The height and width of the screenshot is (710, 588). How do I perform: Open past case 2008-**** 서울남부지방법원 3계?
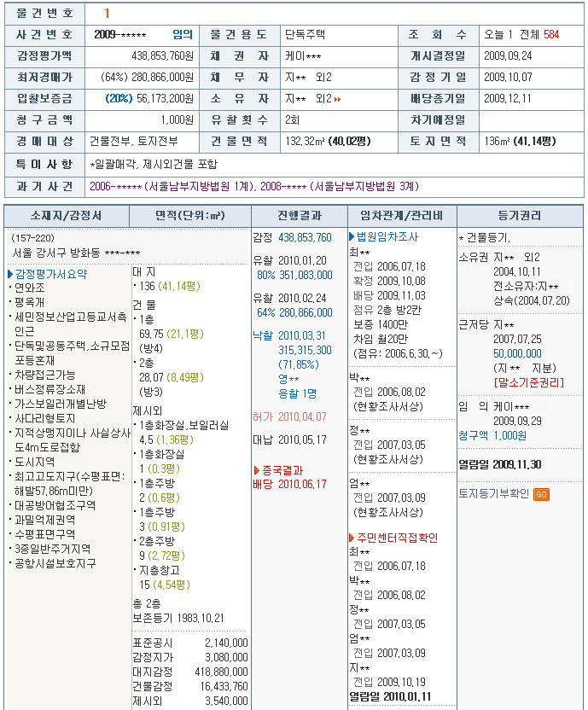click(340, 186)
